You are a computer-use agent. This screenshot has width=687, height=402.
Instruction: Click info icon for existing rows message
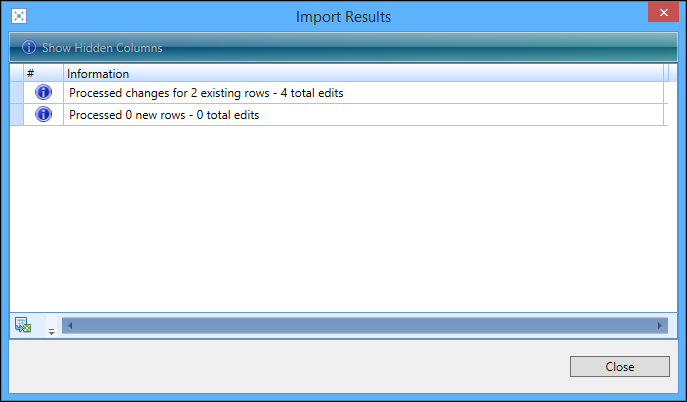click(x=43, y=92)
